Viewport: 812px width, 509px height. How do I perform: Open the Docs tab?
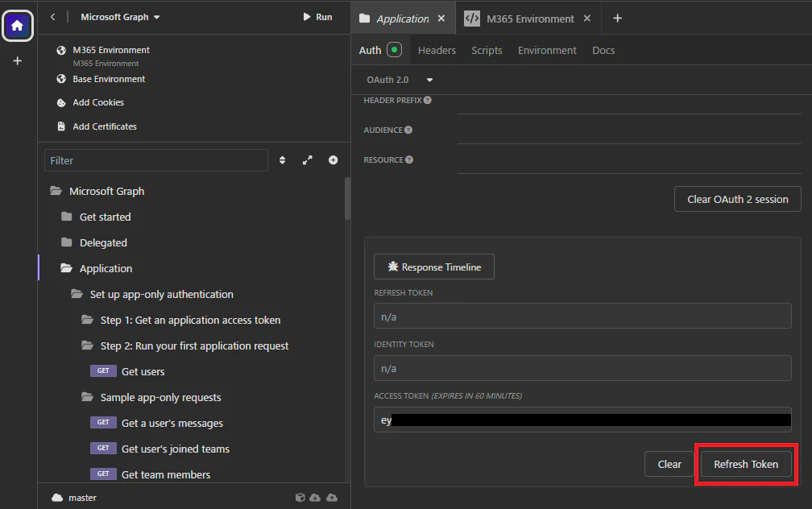pyautogui.click(x=603, y=50)
